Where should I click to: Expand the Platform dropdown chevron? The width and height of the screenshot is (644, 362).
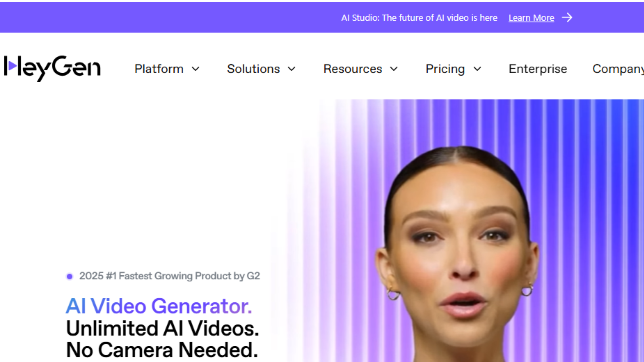point(196,69)
